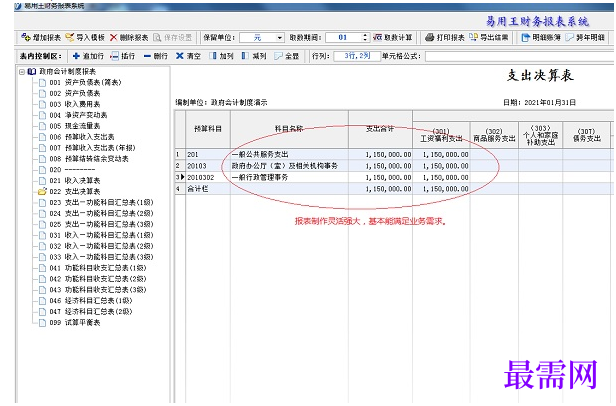Click the 合计栏 total row cell
This screenshot has height=406, width=616.
208,189
